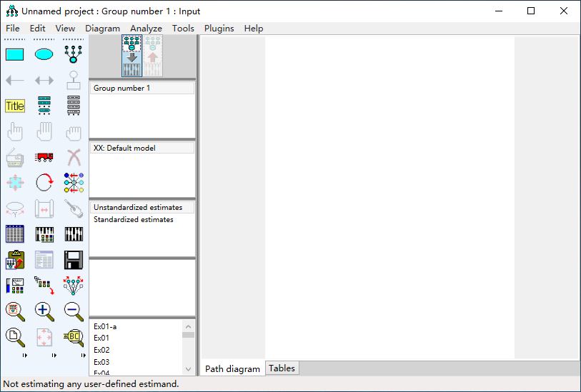Open the Help menu
The height and width of the screenshot is (392, 581).
[254, 29]
